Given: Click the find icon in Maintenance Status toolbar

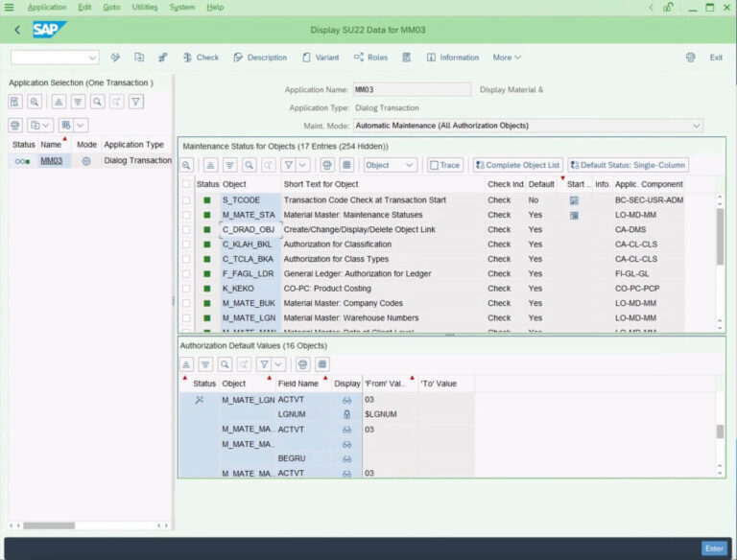Looking at the screenshot, I should (249, 165).
